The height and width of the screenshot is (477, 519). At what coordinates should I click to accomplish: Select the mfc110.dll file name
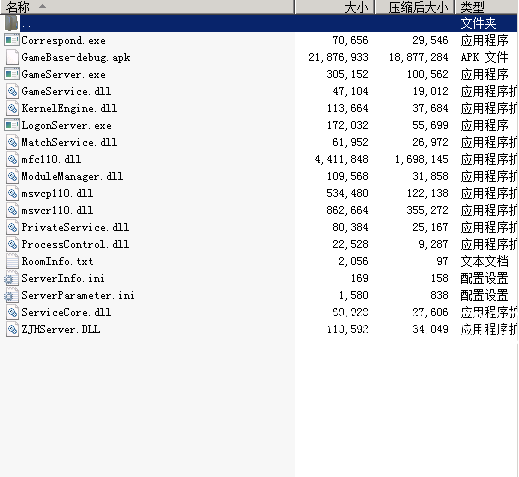click(51, 159)
